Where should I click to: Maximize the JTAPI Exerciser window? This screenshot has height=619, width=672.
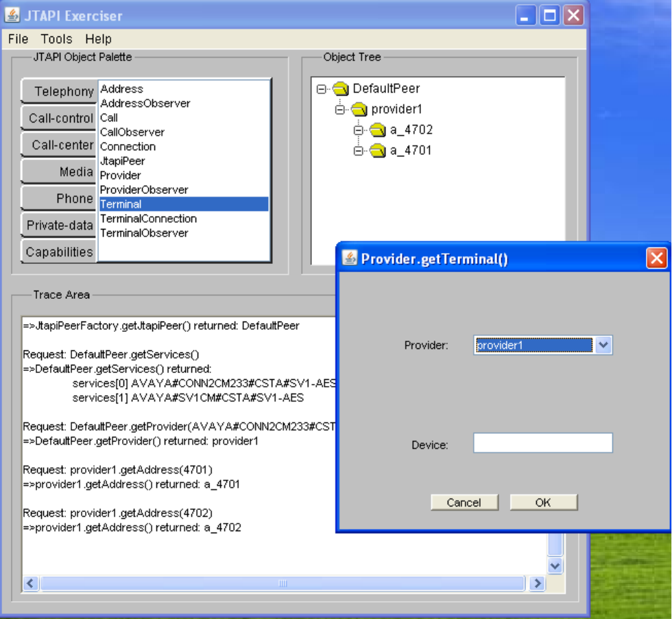(x=549, y=16)
